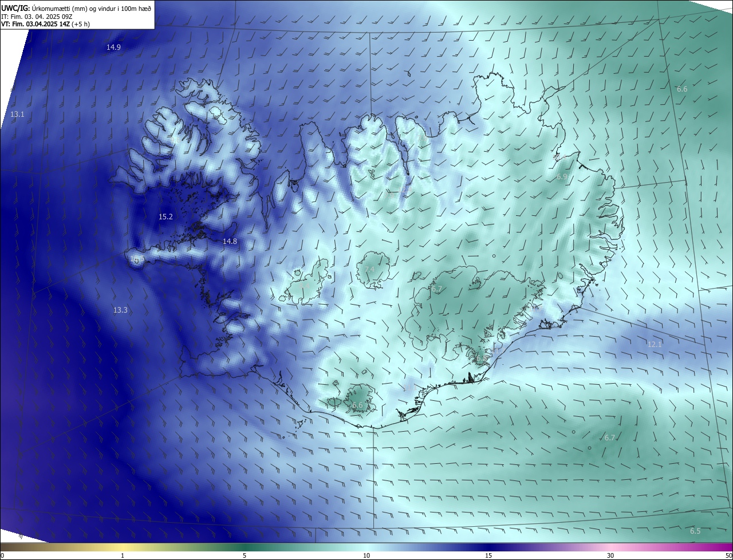733x560 pixels.
Task: Select valid time 'VT: Fim. 03.04.2025 14Z (+5 h)'
Action: (46, 24)
